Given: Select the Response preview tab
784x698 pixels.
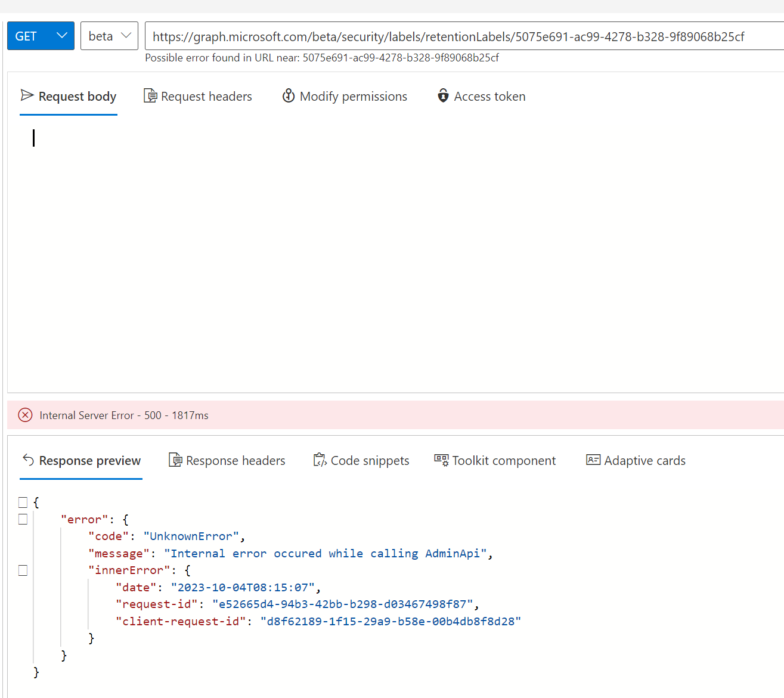Looking at the screenshot, I should tap(81, 461).
